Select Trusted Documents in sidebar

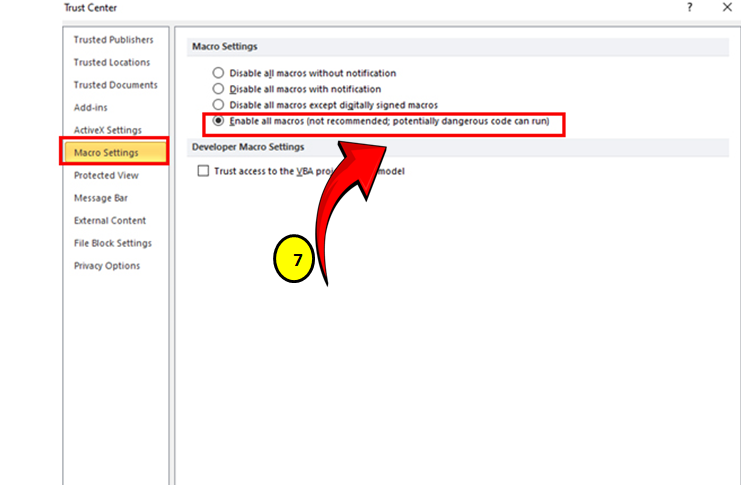point(115,85)
